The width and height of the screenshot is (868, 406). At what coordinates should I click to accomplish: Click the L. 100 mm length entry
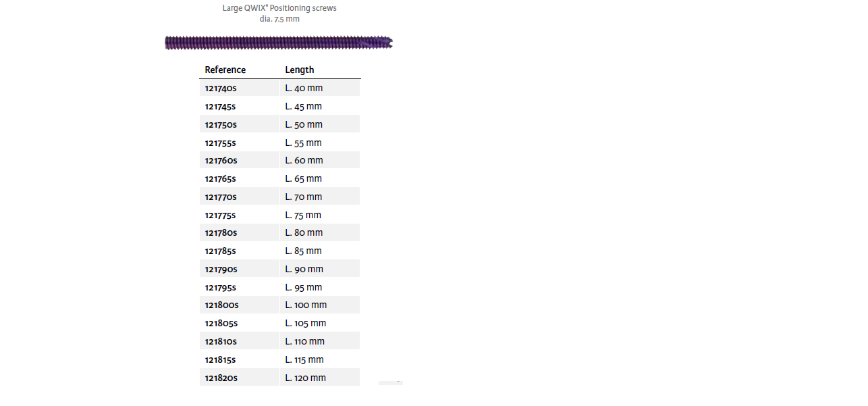pos(306,305)
